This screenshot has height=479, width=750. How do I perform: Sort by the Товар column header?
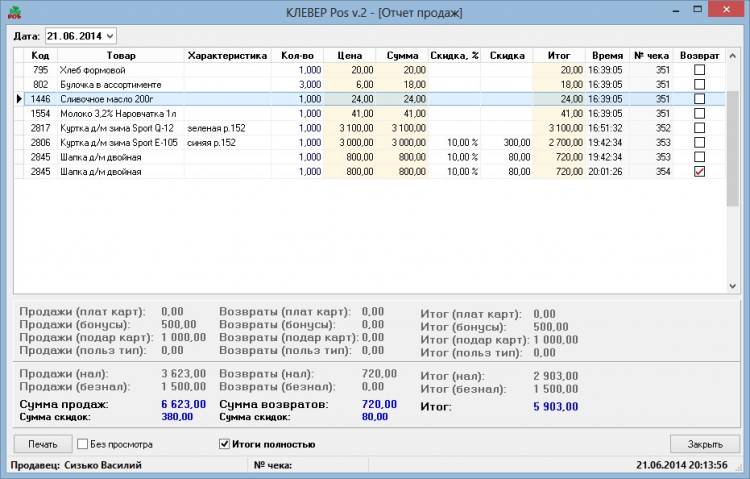point(120,56)
